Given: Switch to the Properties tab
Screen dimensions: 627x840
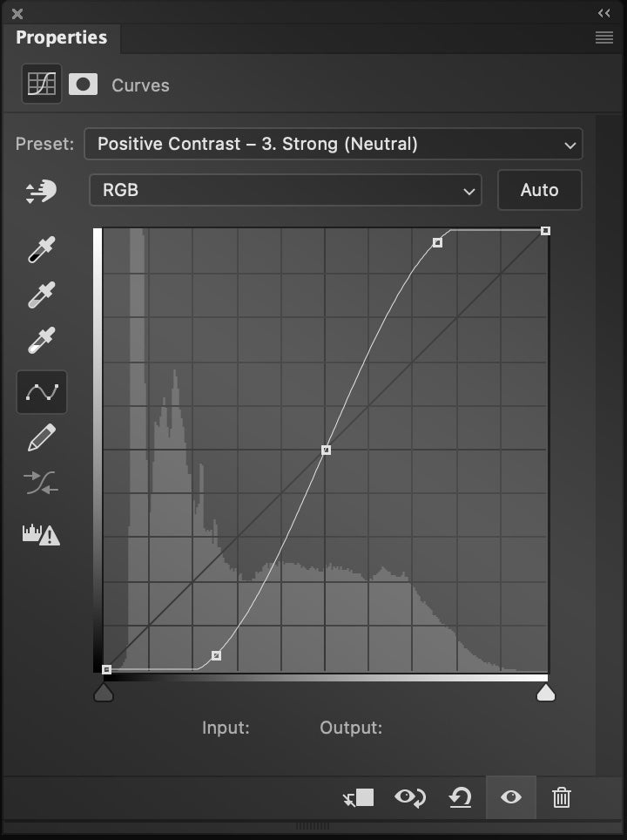Looking at the screenshot, I should click(x=61, y=37).
